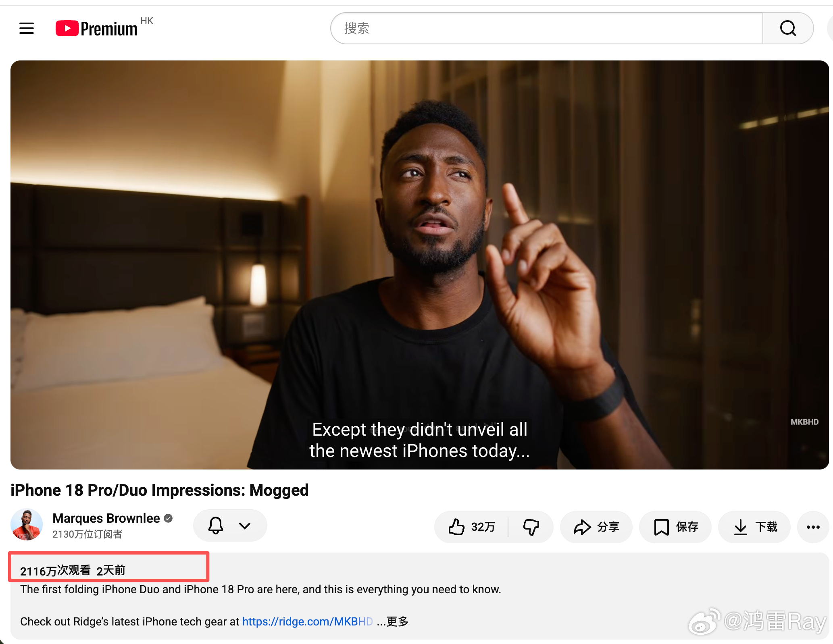Click the MKBHD watermark in video
This screenshot has width=833, height=644.
(x=804, y=422)
